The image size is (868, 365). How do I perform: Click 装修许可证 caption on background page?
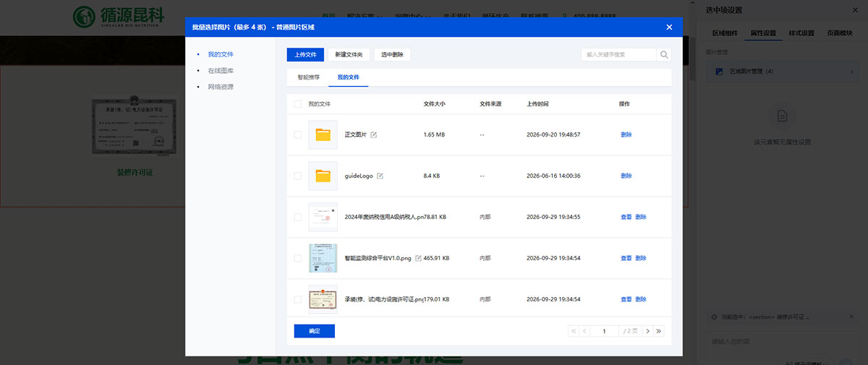click(135, 173)
